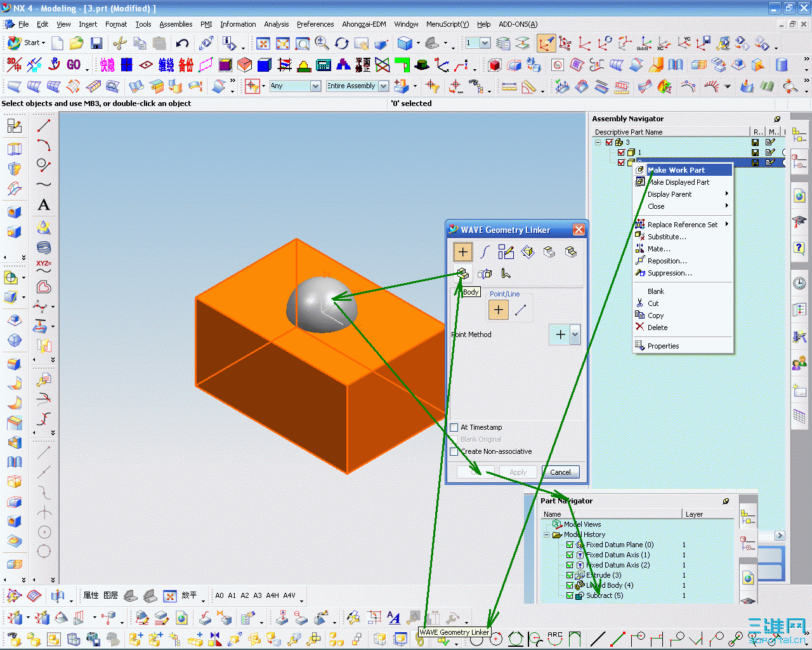Viewport: 812px width, 650px height.
Task: Click the Layer column header in Part Navigator
Action: pyautogui.click(x=708, y=514)
